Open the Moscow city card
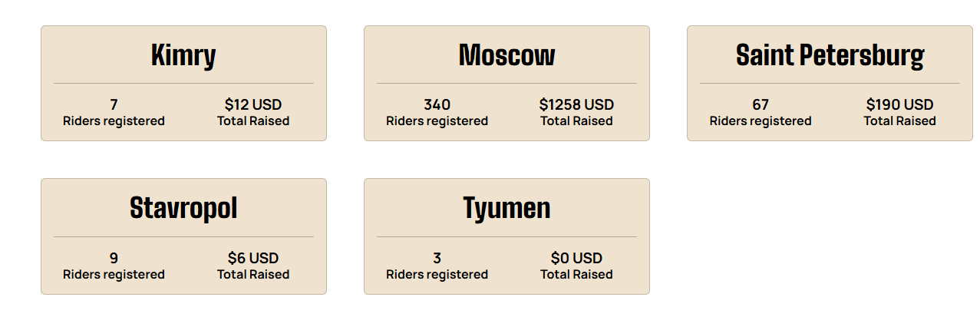 pos(506,84)
